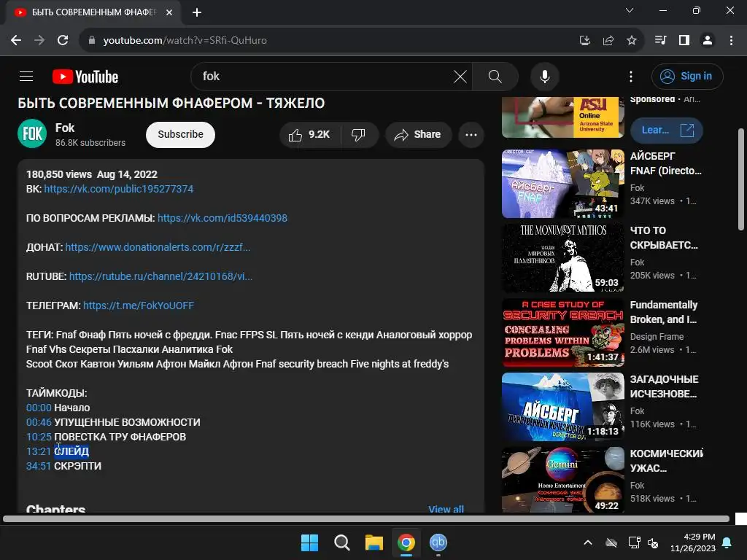Screen dimensions: 747x560
Task: Open the ASU Online ad thumbnail
Action: [x=562, y=117]
